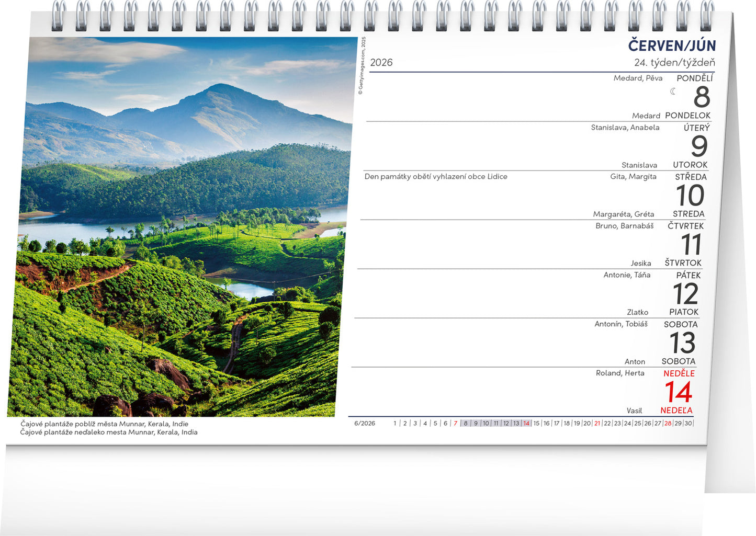Select the large Saturday date 13
Viewport: 756px width, 536px height.
point(682,343)
